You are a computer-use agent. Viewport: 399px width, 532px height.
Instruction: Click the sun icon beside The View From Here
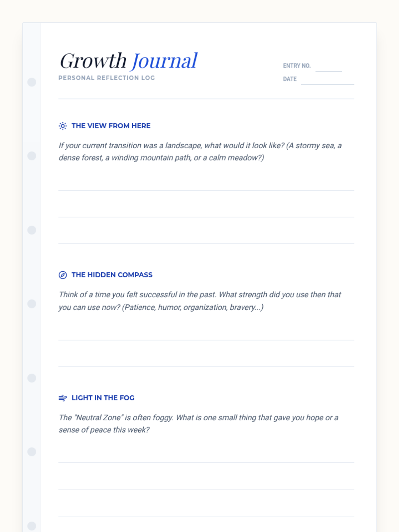pos(63,126)
